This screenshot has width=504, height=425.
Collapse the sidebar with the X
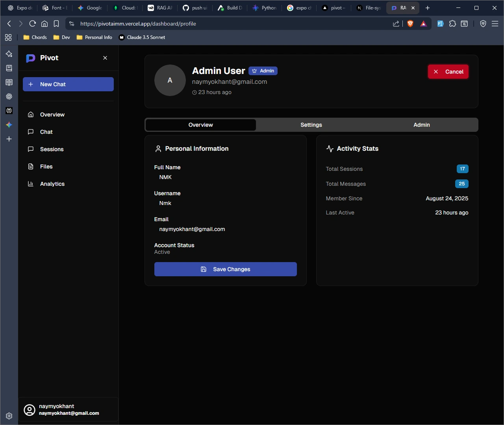[x=105, y=58]
